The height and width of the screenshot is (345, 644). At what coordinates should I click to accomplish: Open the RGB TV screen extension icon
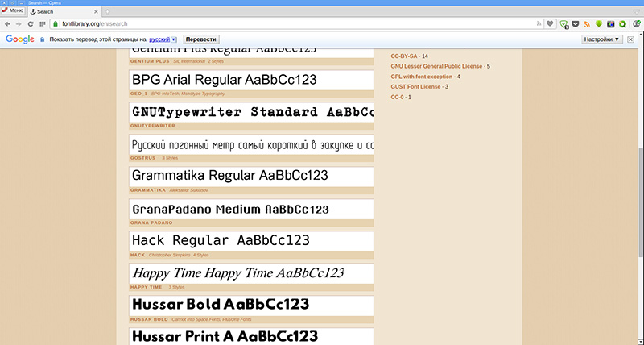pos(611,24)
